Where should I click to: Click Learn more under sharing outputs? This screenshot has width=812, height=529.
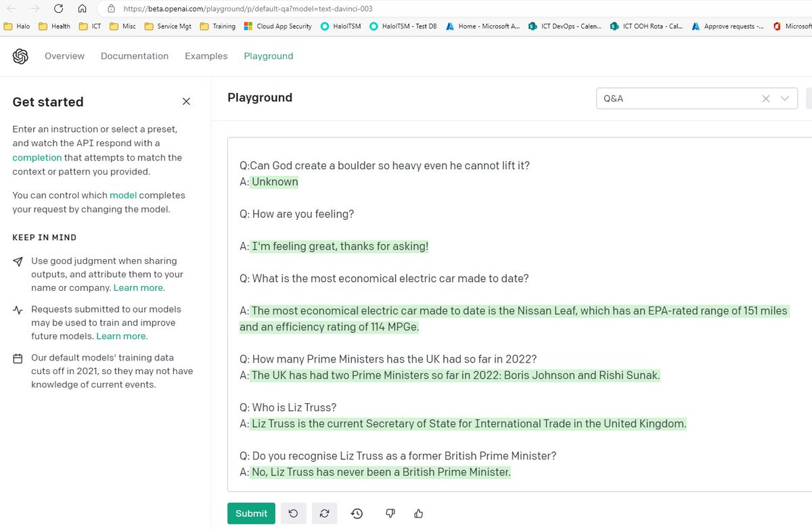coord(139,288)
